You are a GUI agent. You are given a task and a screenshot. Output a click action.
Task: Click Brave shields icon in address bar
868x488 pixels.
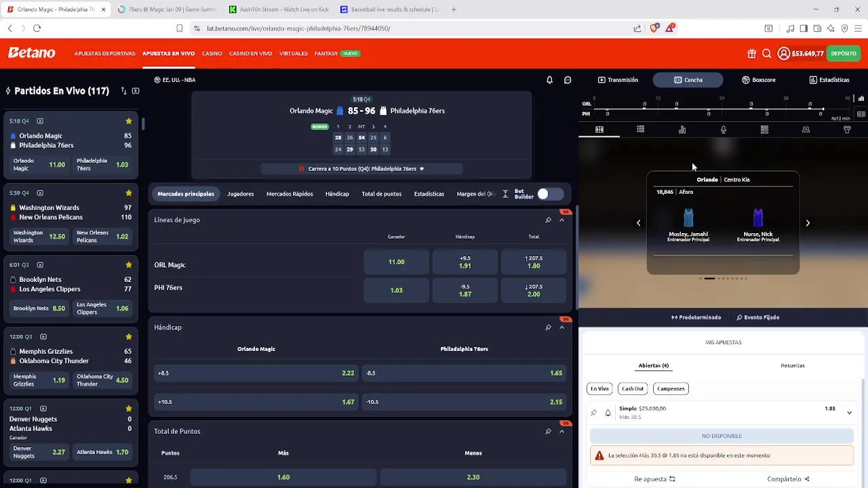tap(654, 28)
